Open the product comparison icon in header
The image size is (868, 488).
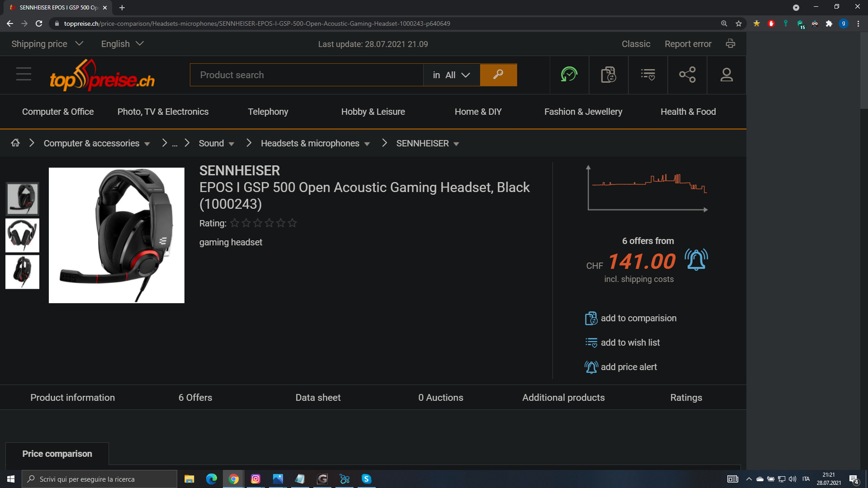click(609, 75)
